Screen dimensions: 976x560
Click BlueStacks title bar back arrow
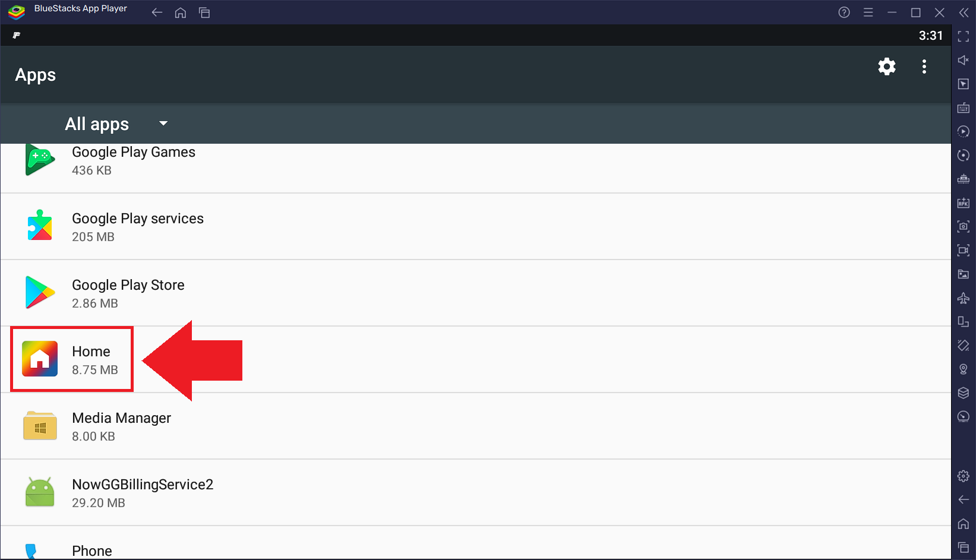point(157,12)
